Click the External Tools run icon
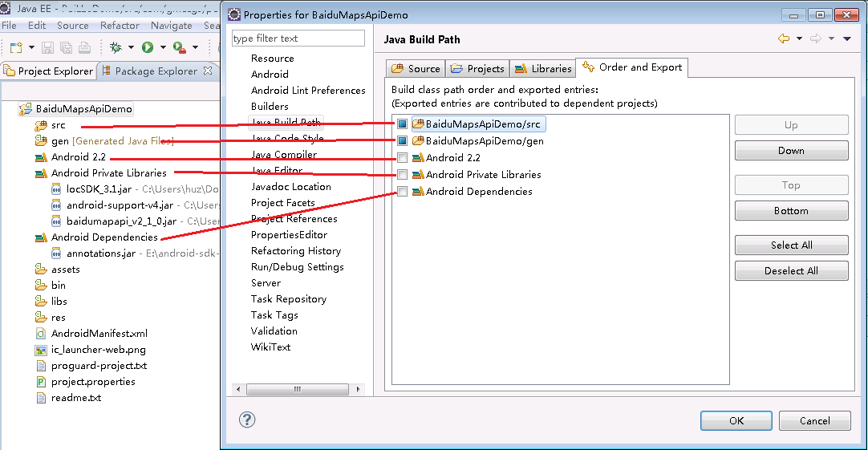Viewport: 868px width, 450px height. point(180,47)
